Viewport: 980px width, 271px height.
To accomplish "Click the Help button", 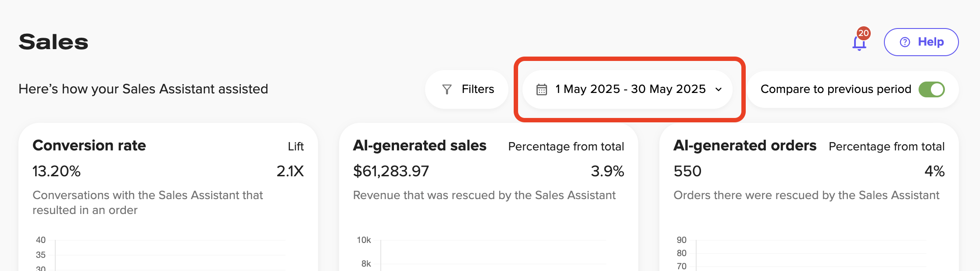I will [921, 42].
